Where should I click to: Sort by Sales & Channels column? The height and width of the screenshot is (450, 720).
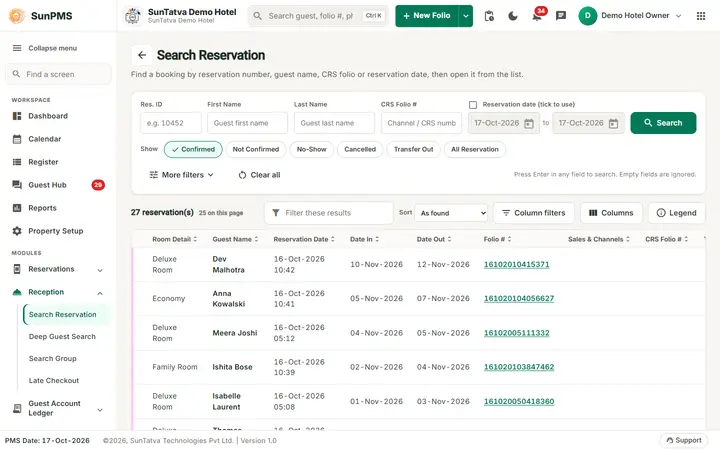pyautogui.click(x=599, y=239)
